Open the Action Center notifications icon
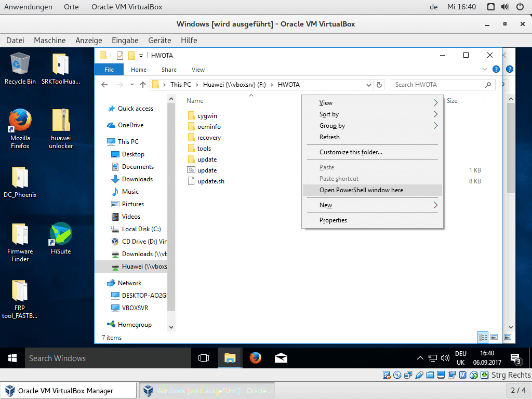The width and height of the screenshot is (532, 399). (516, 358)
